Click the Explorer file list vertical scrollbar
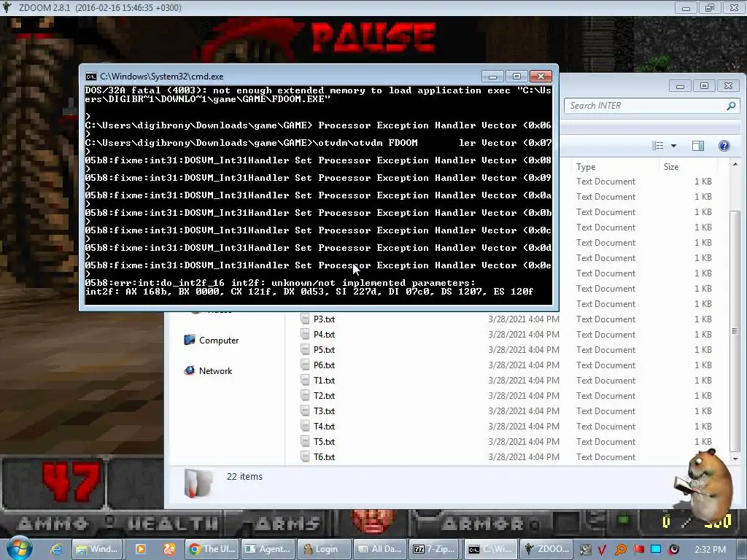This screenshot has height=560, width=747. (x=735, y=330)
